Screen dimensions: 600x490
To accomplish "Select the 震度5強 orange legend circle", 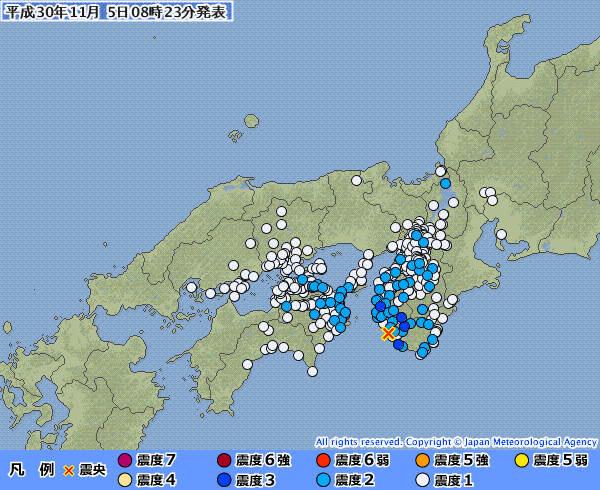I will (422, 460).
